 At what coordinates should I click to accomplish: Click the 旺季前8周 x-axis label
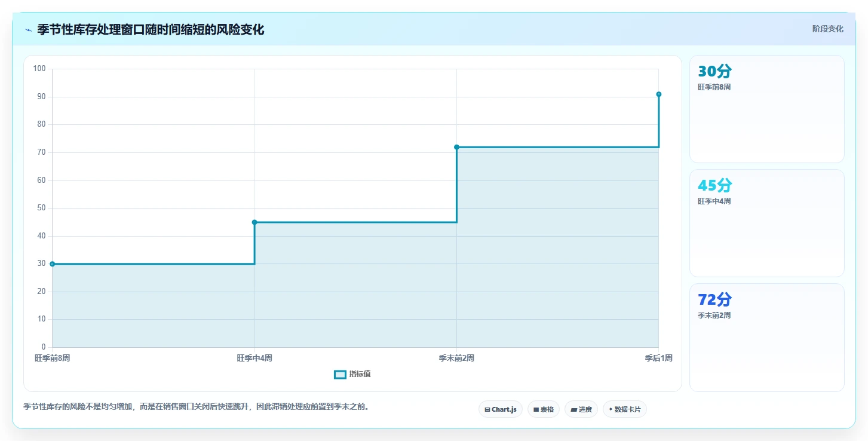[53, 358]
